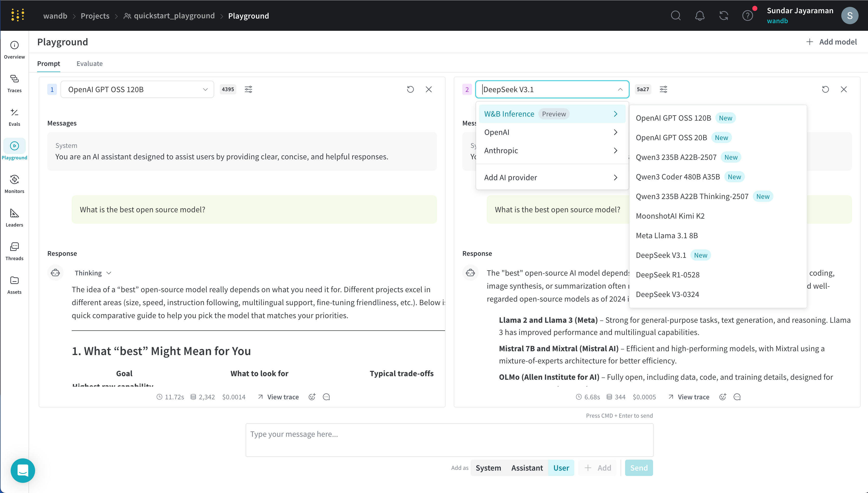Reset model 2 panel with retry icon
The image size is (868, 493).
pos(825,89)
